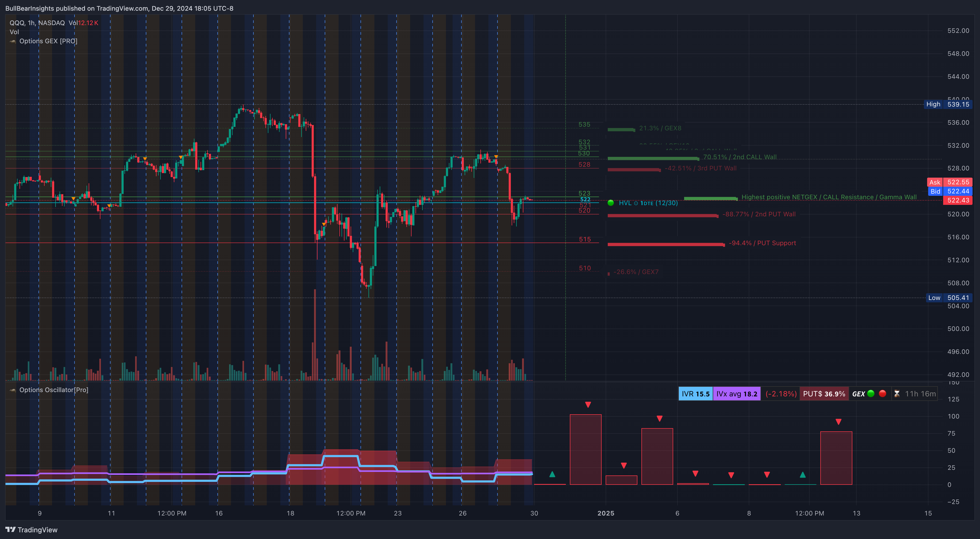Click the 30 date label on time axis

click(534, 514)
